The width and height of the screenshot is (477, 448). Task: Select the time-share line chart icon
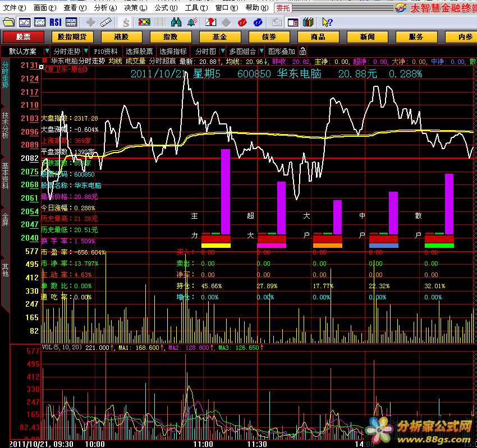[x=24, y=22]
